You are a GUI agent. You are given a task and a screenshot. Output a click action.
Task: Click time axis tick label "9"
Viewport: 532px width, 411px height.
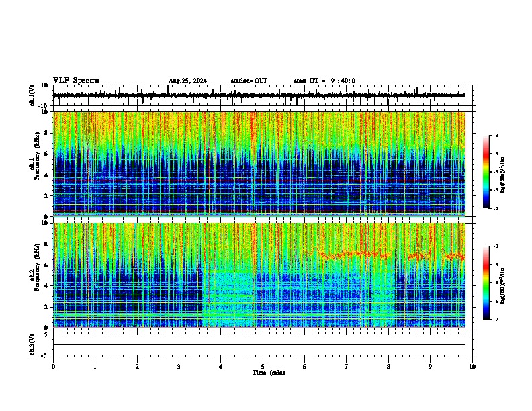pyautogui.click(x=430, y=367)
